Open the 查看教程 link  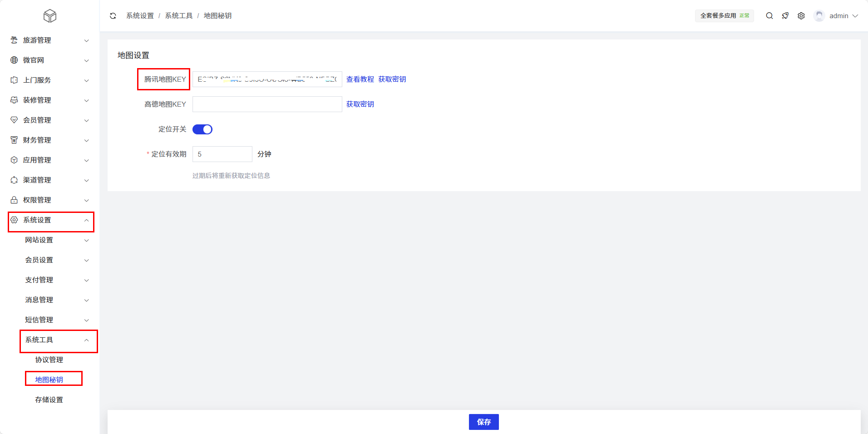[360, 79]
